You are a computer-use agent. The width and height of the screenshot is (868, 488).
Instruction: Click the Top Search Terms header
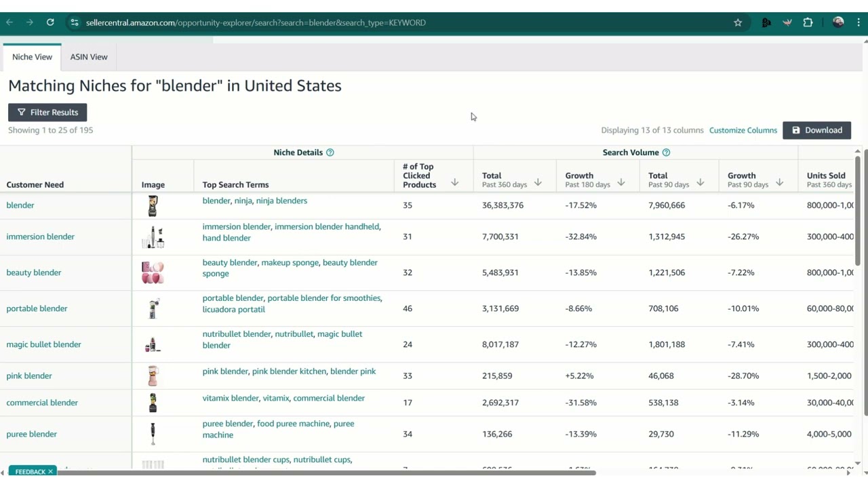(235, 184)
